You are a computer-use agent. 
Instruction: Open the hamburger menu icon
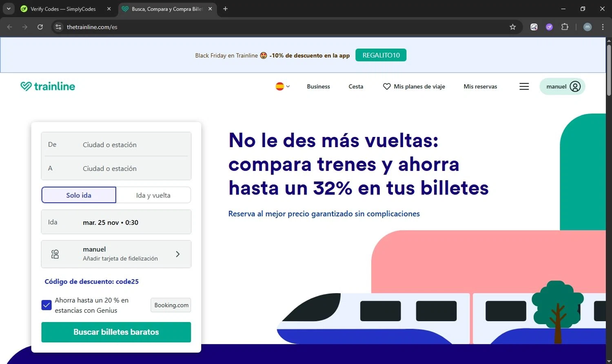click(x=524, y=86)
